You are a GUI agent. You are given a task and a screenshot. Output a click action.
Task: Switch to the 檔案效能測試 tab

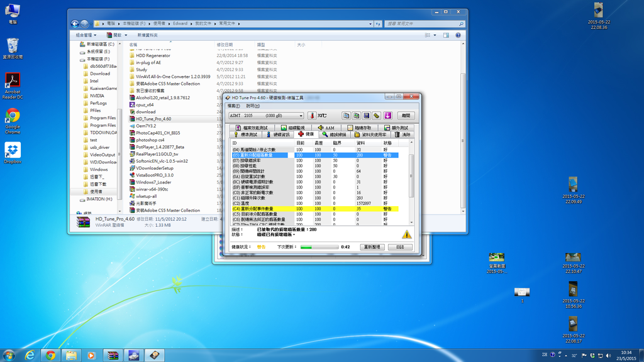[252, 128]
